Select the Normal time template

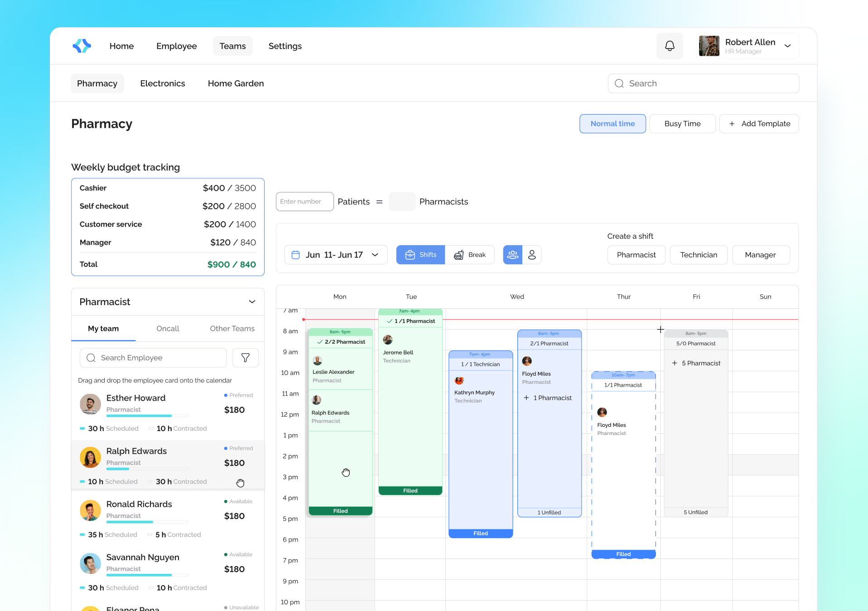pos(612,124)
